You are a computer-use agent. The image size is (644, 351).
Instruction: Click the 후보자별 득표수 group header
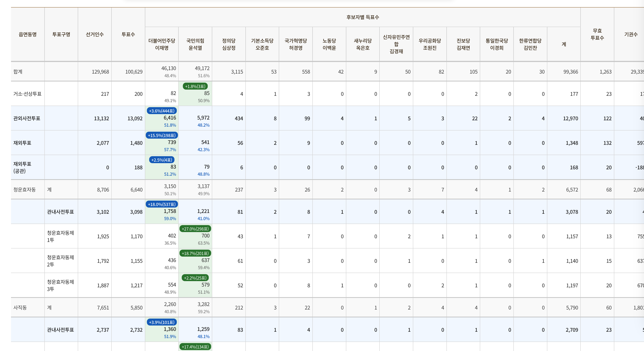[x=362, y=17]
